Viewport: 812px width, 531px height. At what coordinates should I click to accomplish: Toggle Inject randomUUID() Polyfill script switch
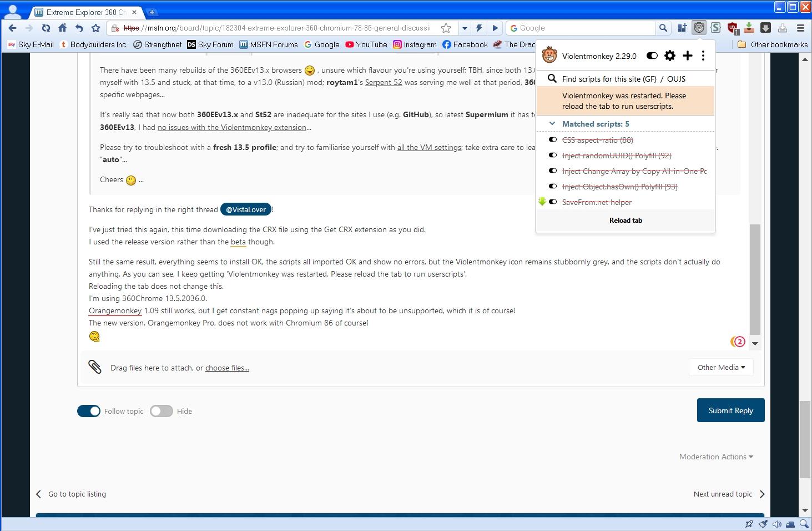(x=553, y=156)
